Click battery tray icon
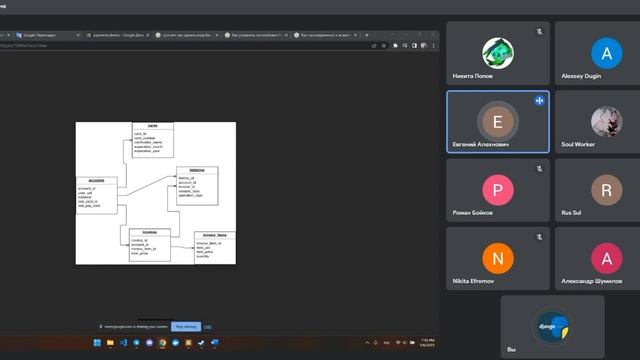Viewport: 640px width, 360px height. point(412,343)
